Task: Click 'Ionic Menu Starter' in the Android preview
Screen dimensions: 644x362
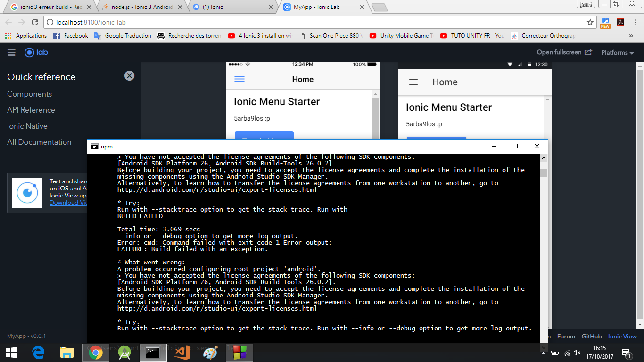Action: (x=449, y=107)
